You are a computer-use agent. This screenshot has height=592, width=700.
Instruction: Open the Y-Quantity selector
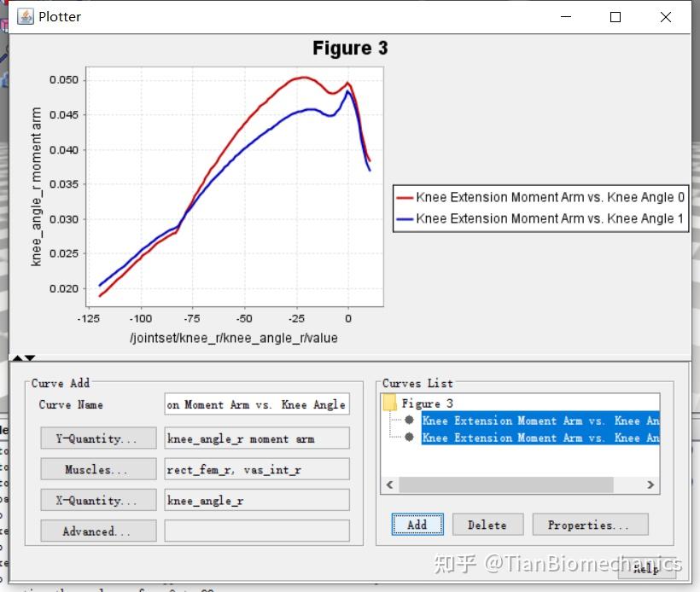(x=98, y=438)
